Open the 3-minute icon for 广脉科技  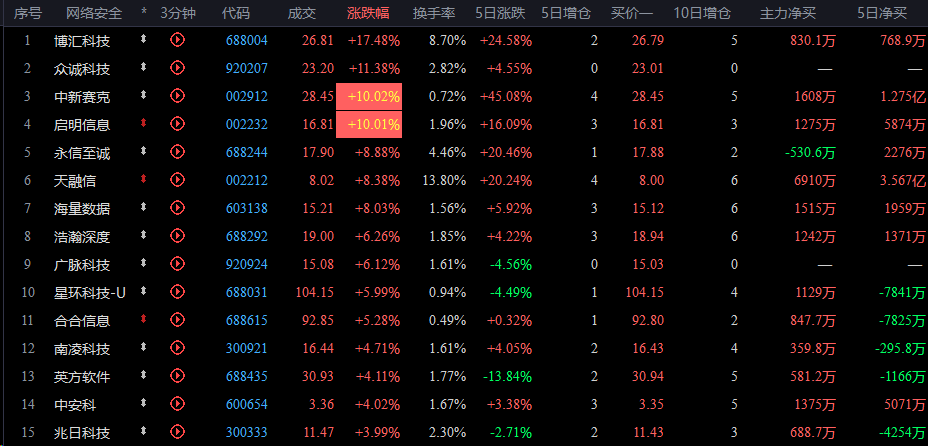(x=178, y=264)
